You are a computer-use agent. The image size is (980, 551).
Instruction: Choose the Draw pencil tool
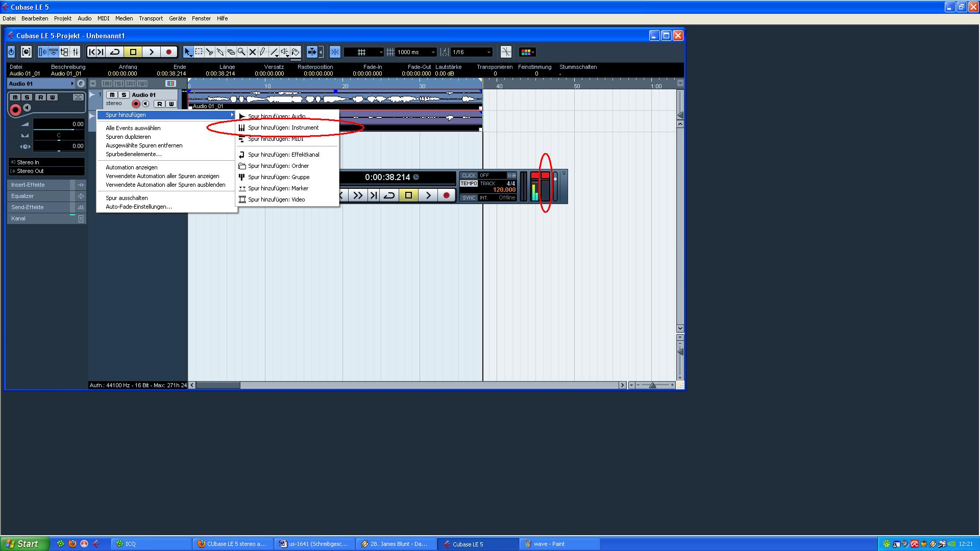pyautogui.click(x=262, y=52)
